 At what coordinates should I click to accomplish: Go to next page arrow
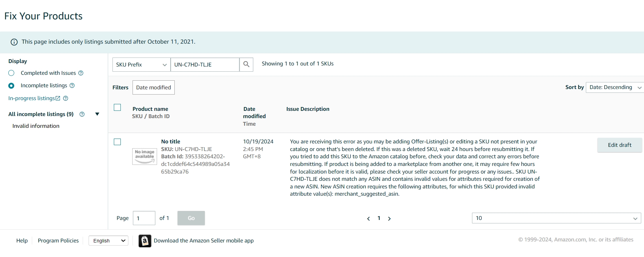click(x=389, y=219)
